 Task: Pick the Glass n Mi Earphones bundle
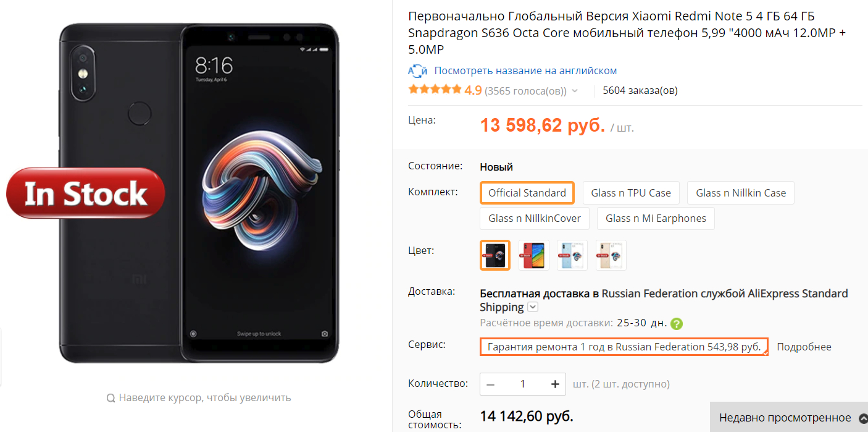pyautogui.click(x=656, y=218)
